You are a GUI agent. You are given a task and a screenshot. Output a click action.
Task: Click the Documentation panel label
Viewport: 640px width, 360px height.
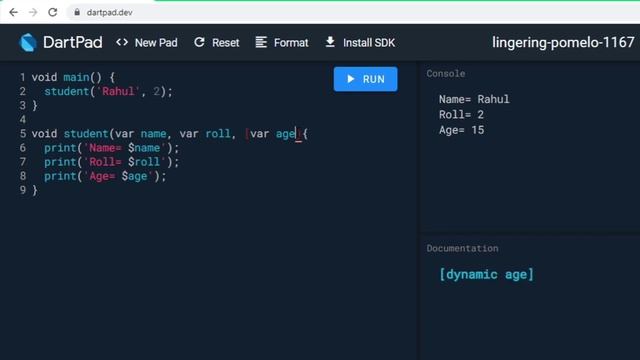(462, 248)
